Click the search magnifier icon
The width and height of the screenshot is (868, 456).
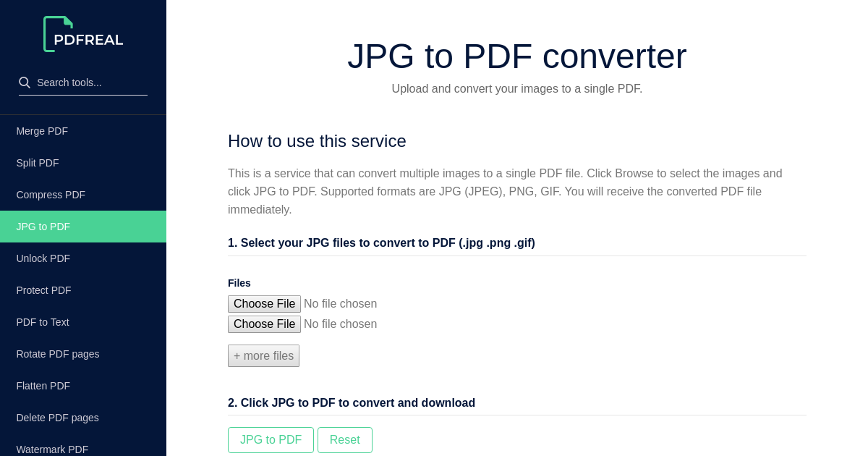25,83
